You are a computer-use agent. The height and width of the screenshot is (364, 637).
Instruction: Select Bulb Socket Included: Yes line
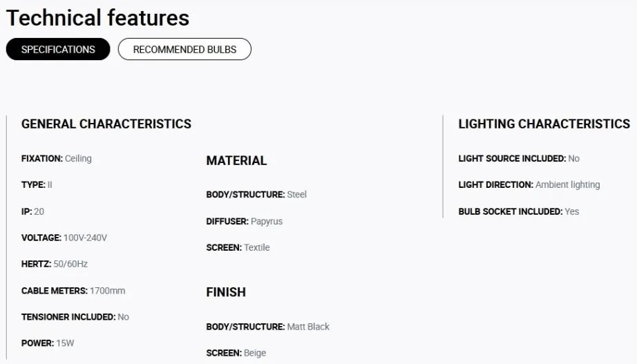tap(519, 211)
